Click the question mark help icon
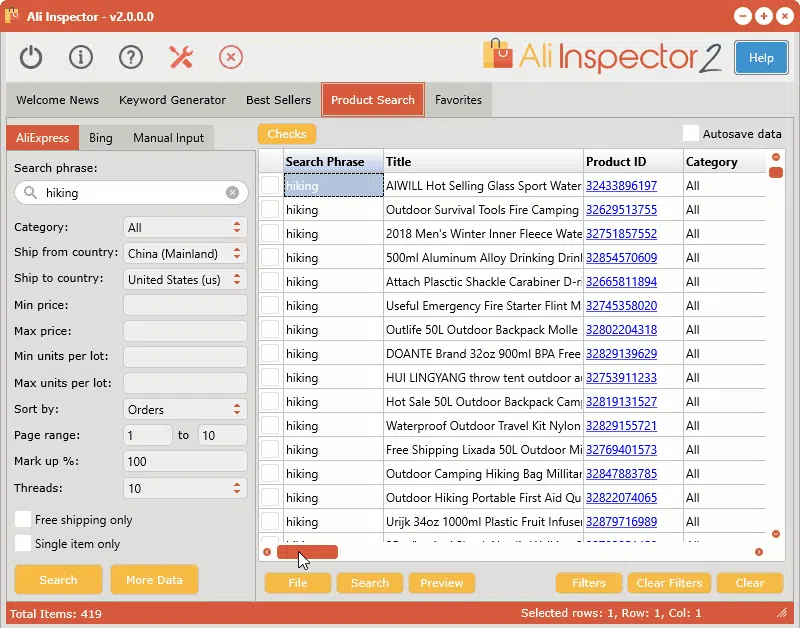Viewport: 800px width, 628px height. pyautogui.click(x=131, y=57)
